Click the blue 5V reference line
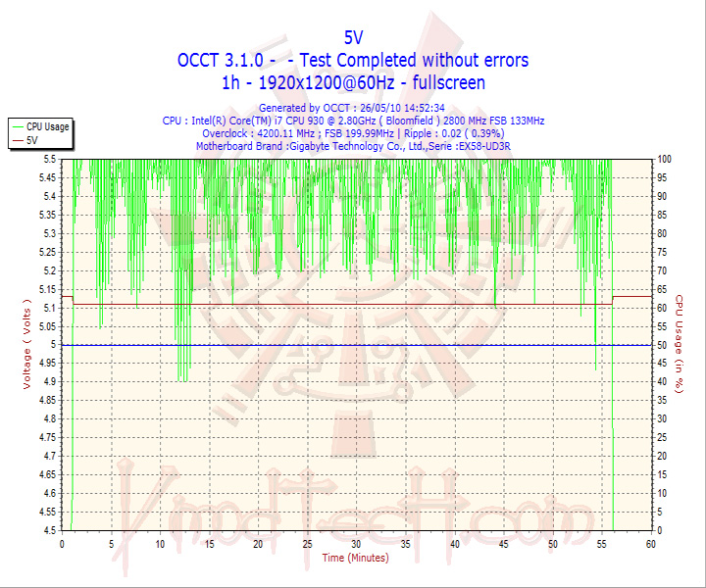This screenshot has height=588, width=706. coord(357,345)
